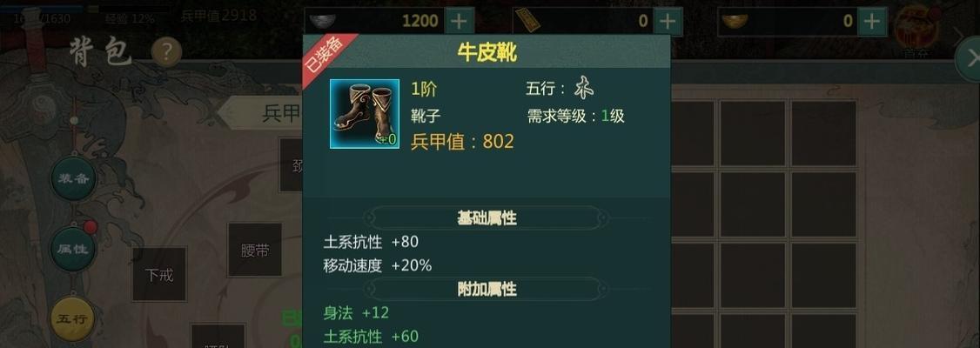Add gold tickets with the middle plus button

click(x=668, y=21)
